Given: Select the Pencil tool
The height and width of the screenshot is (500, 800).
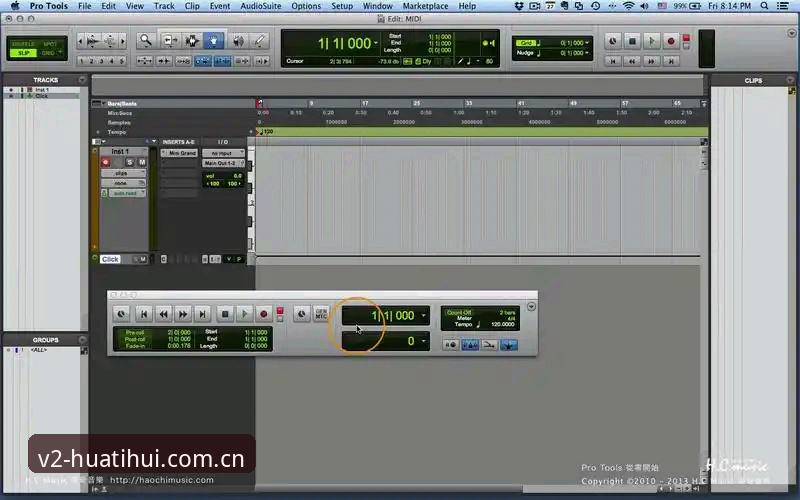Looking at the screenshot, I should tap(259, 40).
